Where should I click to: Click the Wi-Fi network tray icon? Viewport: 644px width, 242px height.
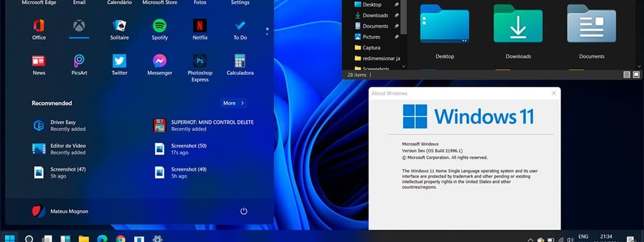(561, 240)
